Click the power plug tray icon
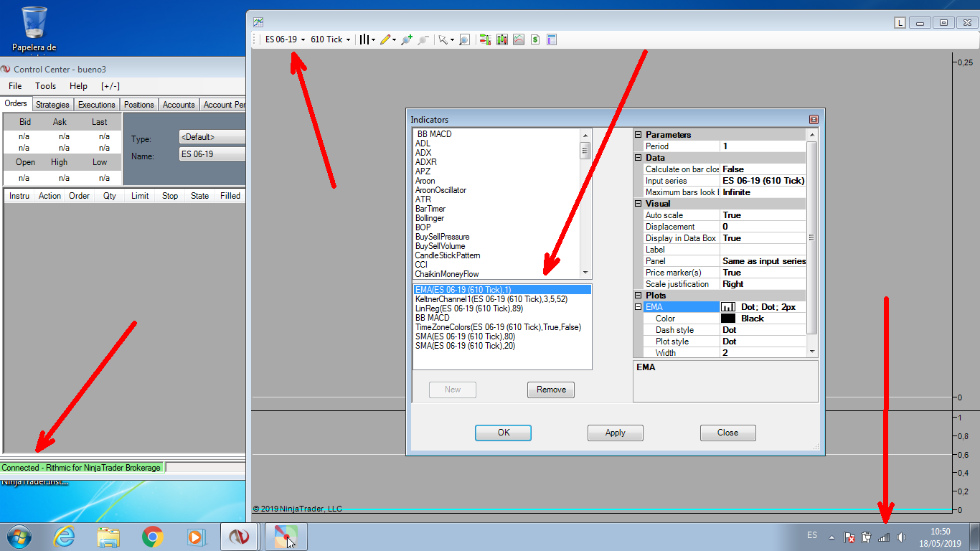Viewport: 980px width, 551px height. coord(866,537)
